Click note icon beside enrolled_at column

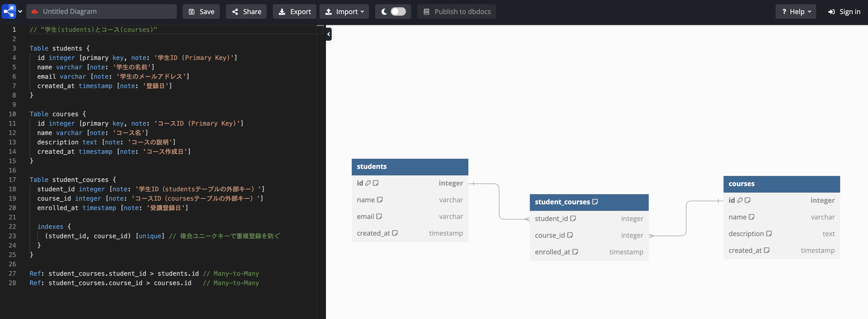(x=575, y=252)
